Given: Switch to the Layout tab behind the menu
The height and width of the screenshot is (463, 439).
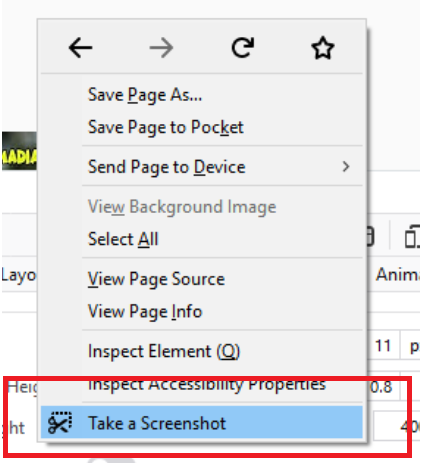Looking at the screenshot, I should [18, 276].
